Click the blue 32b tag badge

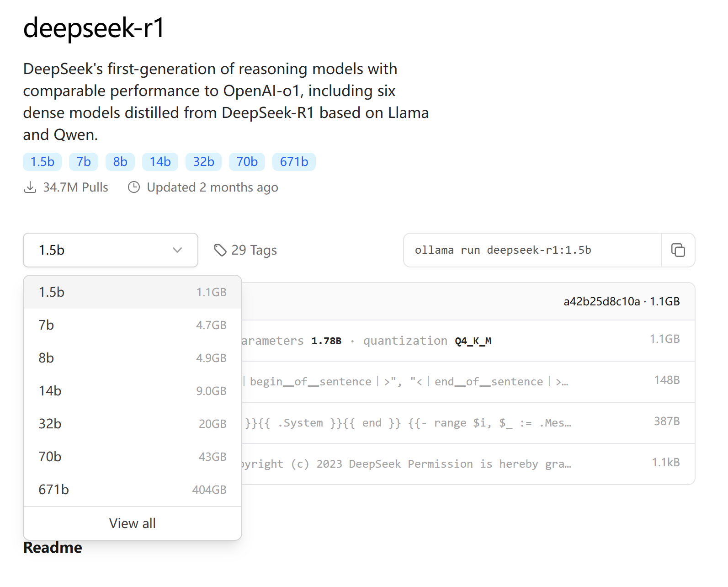coord(203,162)
